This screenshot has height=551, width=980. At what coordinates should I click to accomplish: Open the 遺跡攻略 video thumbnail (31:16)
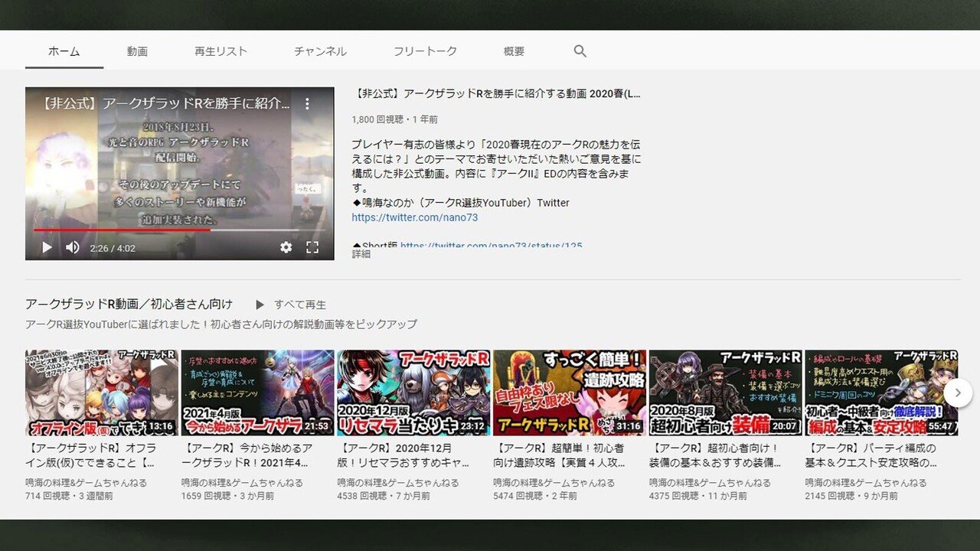570,393
